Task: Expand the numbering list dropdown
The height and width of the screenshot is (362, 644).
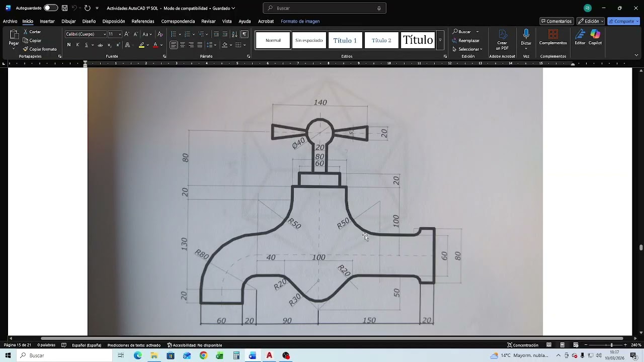Action: 193,34
